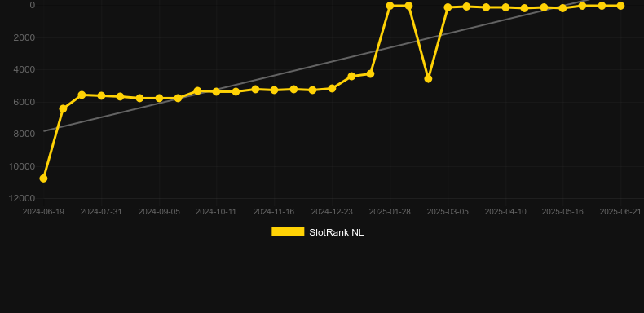This screenshot has width=644, height=313.
Task: Click the 2024-12-23 x-axis date label
Action: coord(332,212)
